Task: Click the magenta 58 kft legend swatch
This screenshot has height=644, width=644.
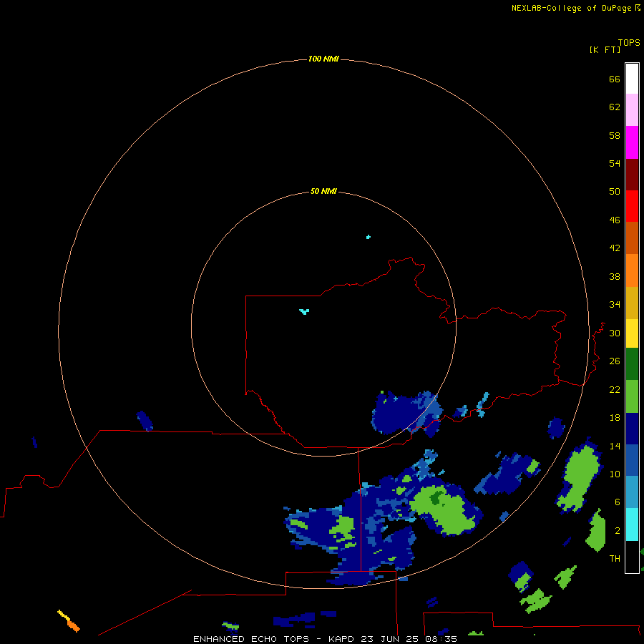Action: pyautogui.click(x=632, y=142)
